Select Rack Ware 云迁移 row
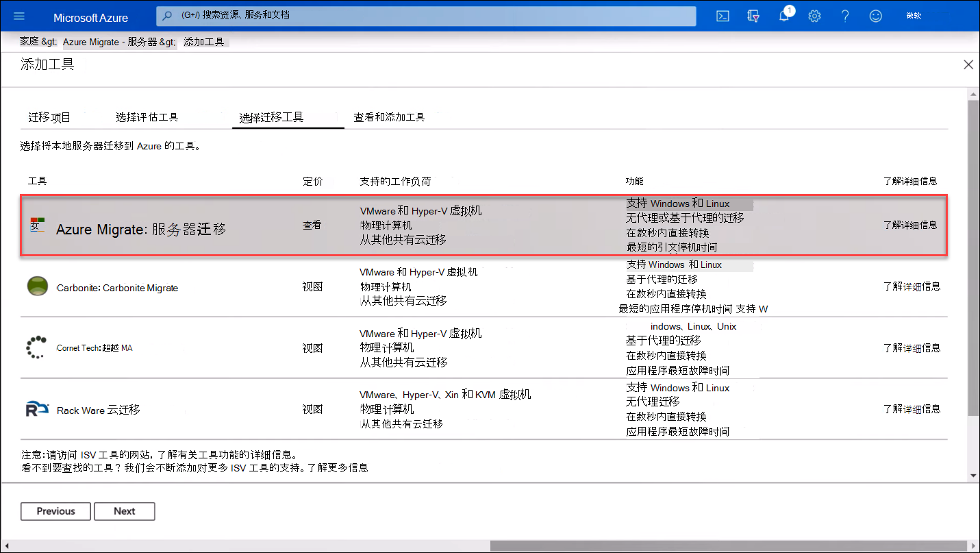The image size is (980, 553). point(483,409)
